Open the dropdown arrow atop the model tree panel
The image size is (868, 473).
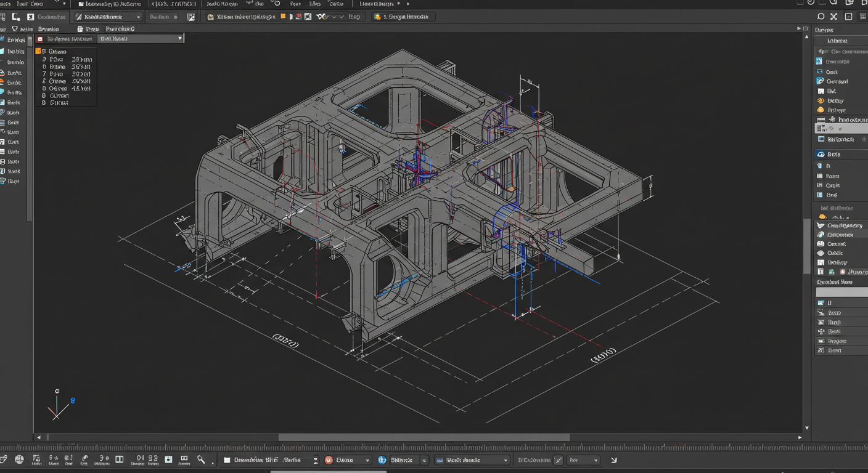pyautogui.click(x=180, y=39)
